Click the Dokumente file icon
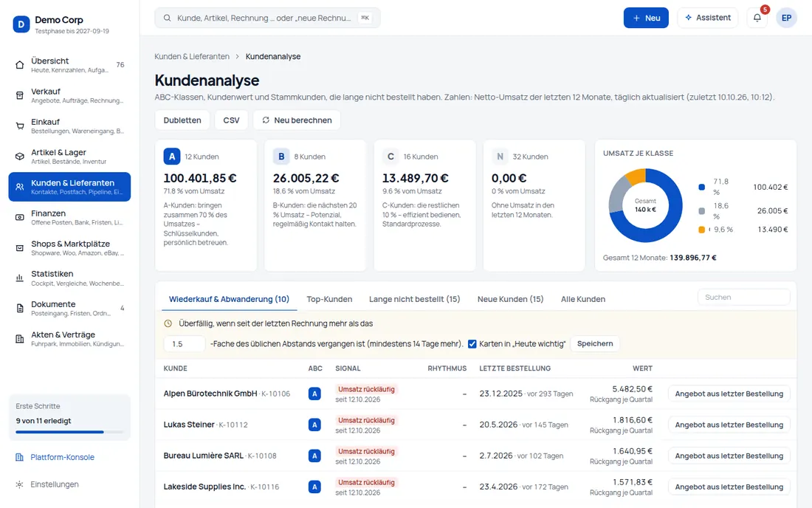 tap(20, 309)
